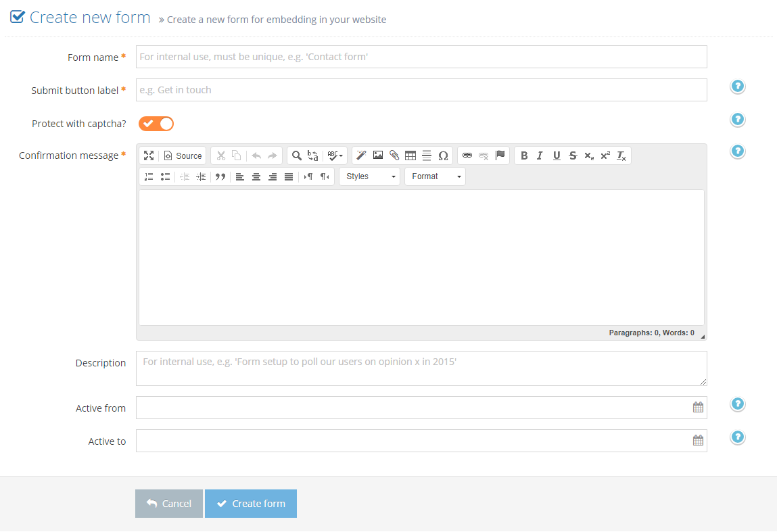
Task: Open the Active from calendar picker
Action: click(x=697, y=408)
